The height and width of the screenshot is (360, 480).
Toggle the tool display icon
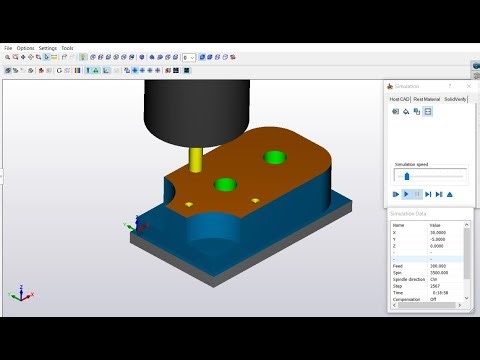(88, 70)
